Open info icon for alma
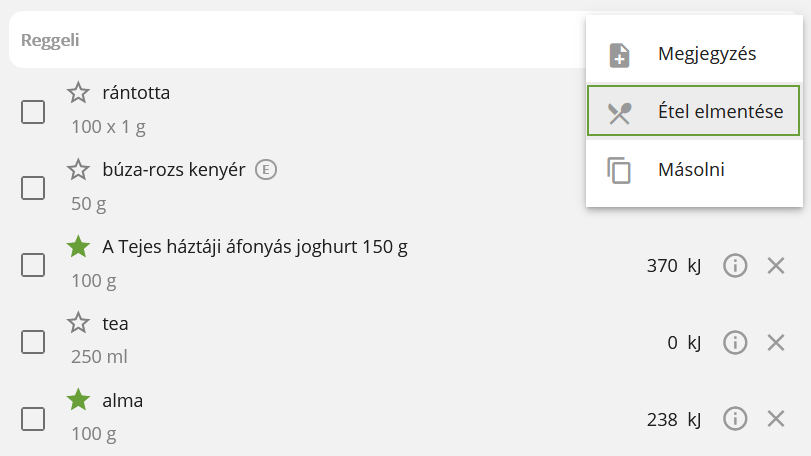This screenshot has height=456, width=811. pos(735,419)
